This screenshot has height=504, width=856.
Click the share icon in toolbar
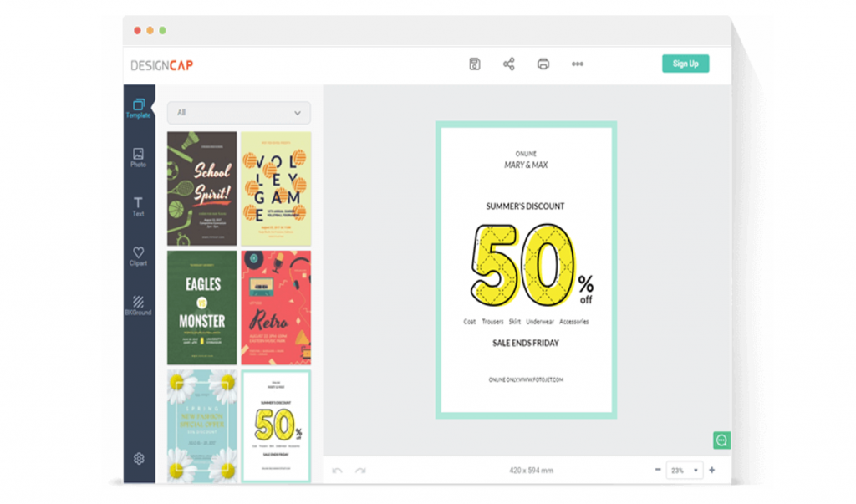(509, 64)
